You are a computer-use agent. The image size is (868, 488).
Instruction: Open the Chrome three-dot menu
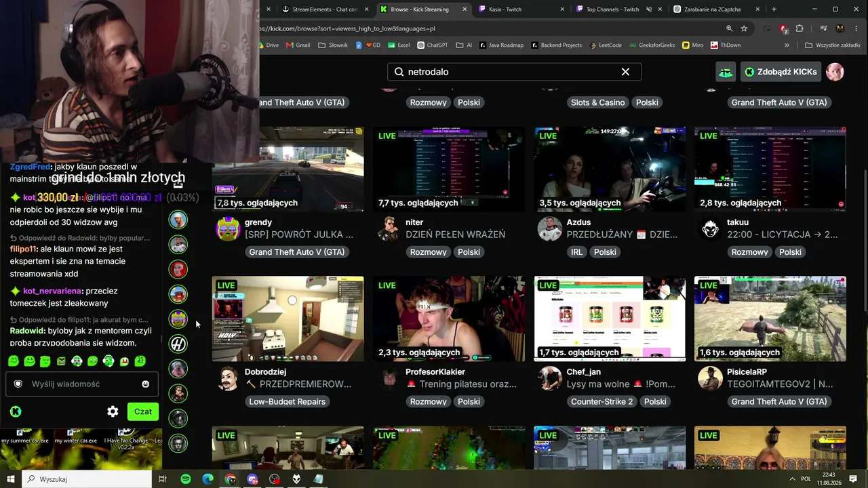857,28
